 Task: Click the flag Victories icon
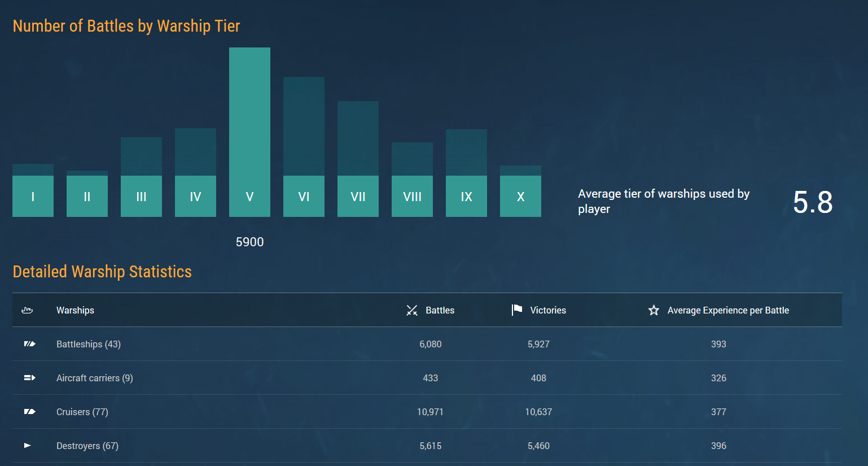(x=516, y=310)
